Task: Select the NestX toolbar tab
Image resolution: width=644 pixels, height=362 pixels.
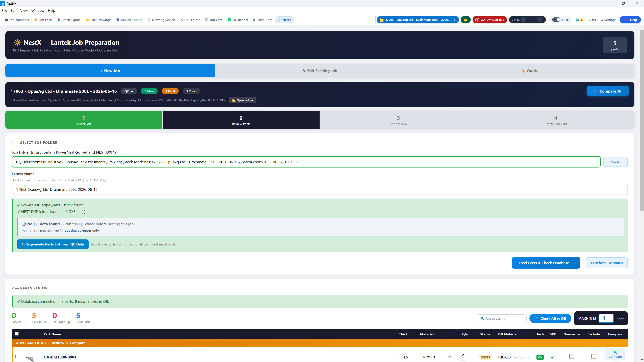Action: (x=284, y=20)
